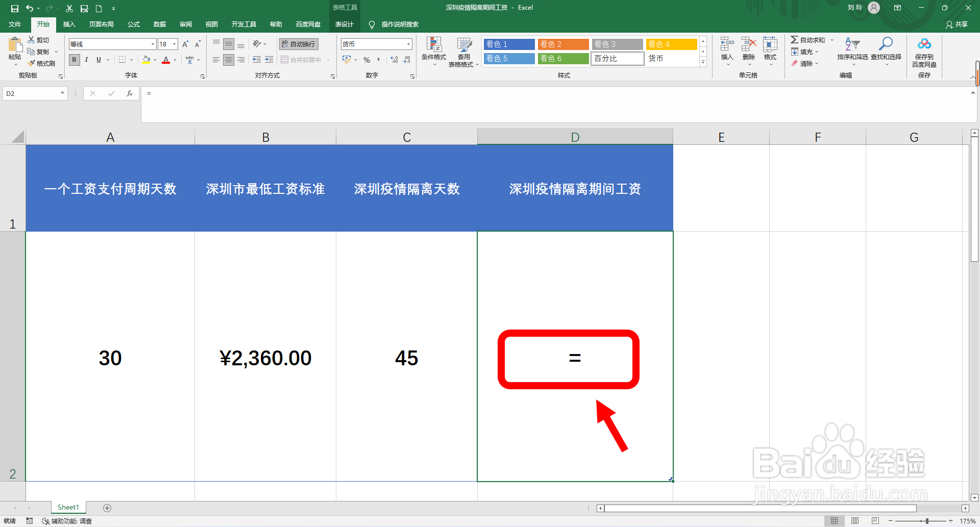Click the increase indent icon

(269, 60)
